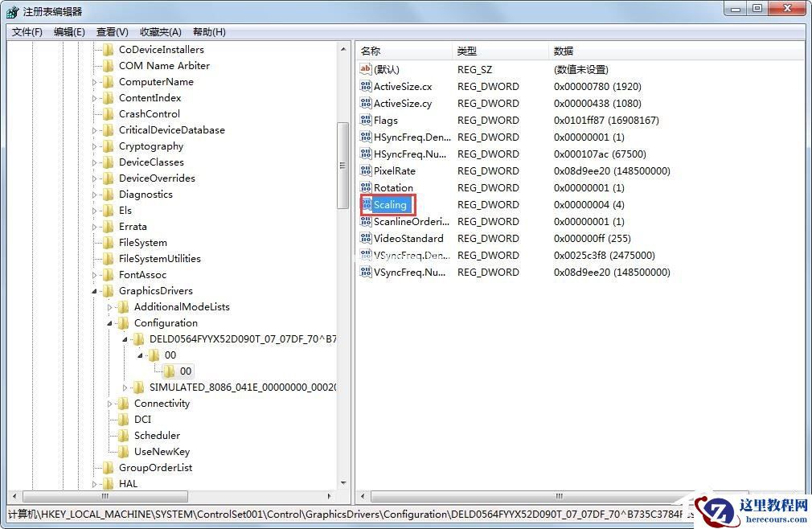Viewport: 812px width, 529px height.
Task: Click the PixelRate value icon
Action: tap(366, 170)
